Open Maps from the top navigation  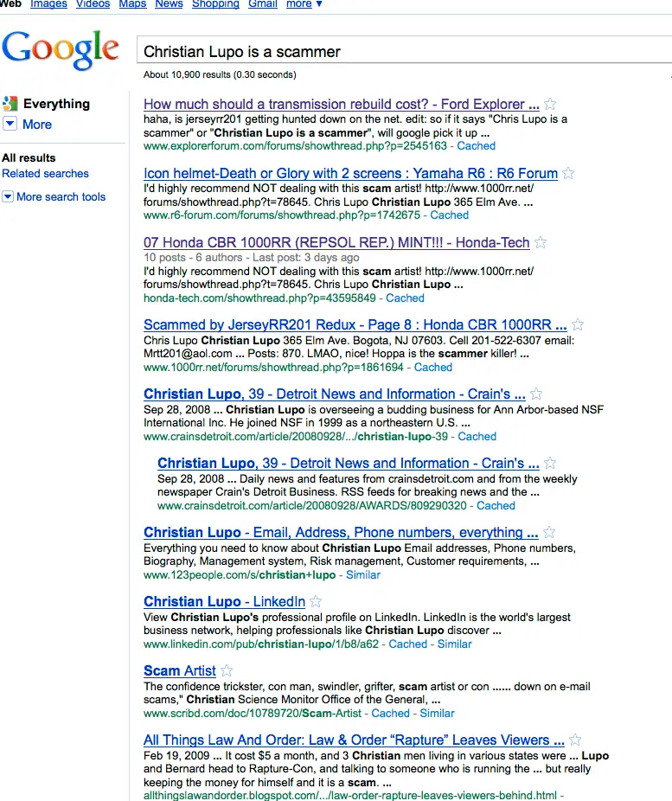[x=132, y=4]
